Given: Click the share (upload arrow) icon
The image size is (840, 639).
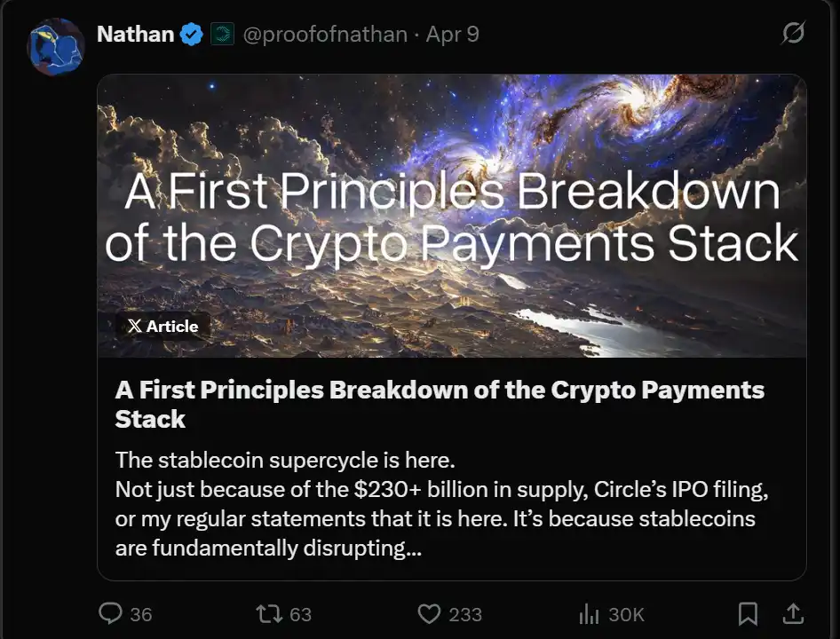Looking at the screenshot, I should (x=793, y=613).
